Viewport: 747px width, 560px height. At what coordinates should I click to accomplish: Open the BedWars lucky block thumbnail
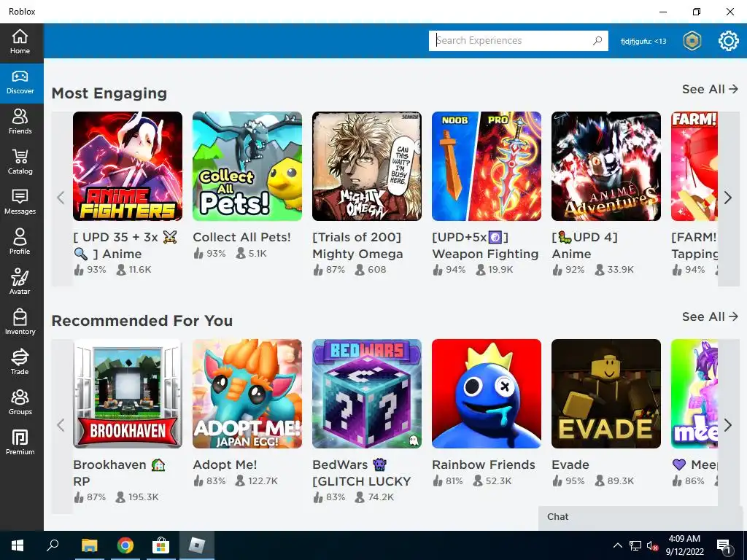[x=367, y=394]
